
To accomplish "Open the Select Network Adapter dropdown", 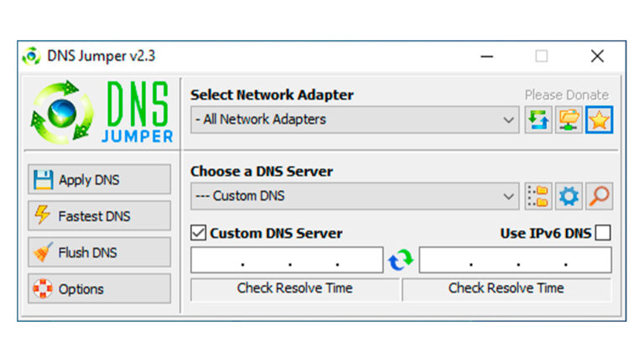I will tap(355, 120).
